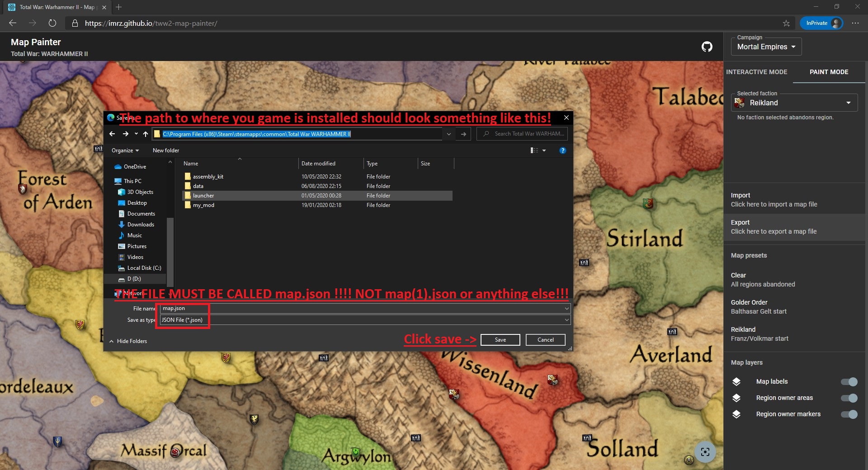Select This PC in the navigation pane

(x=128, y=181)
